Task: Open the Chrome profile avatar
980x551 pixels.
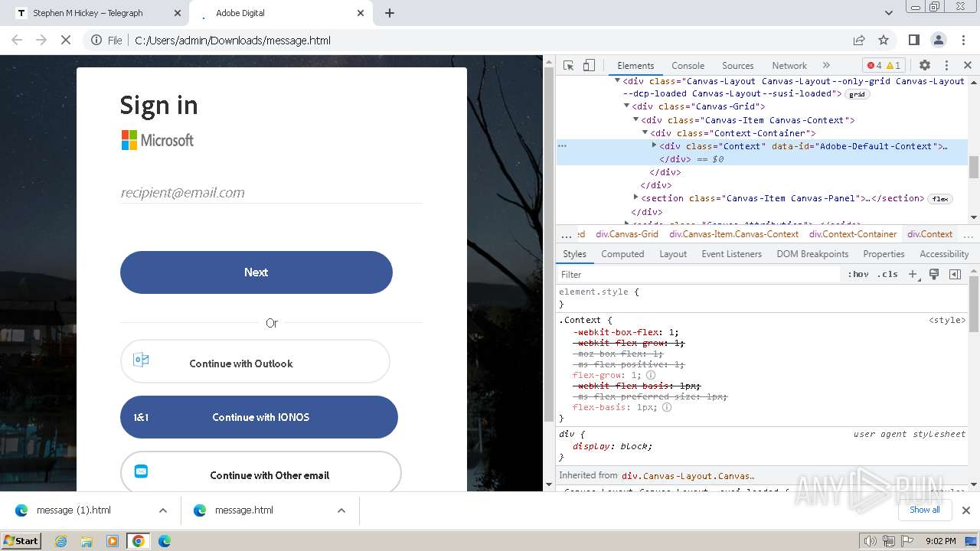Action: coord(938,40)
